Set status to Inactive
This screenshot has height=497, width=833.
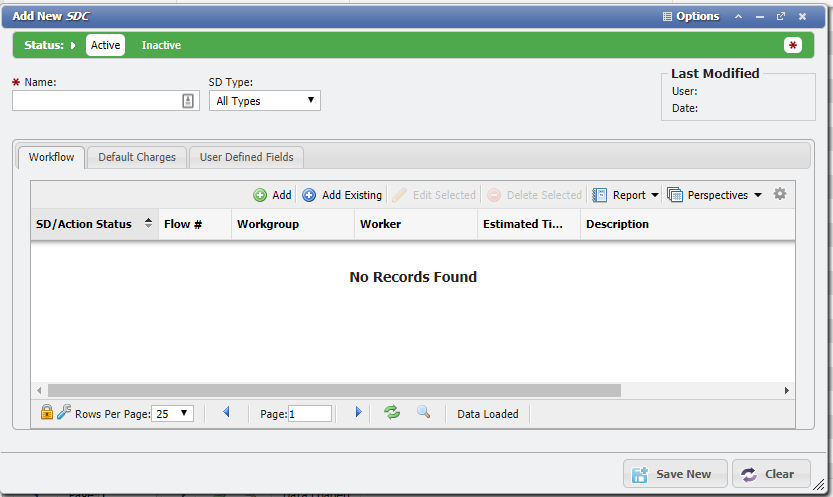click(x=161, y=45)
